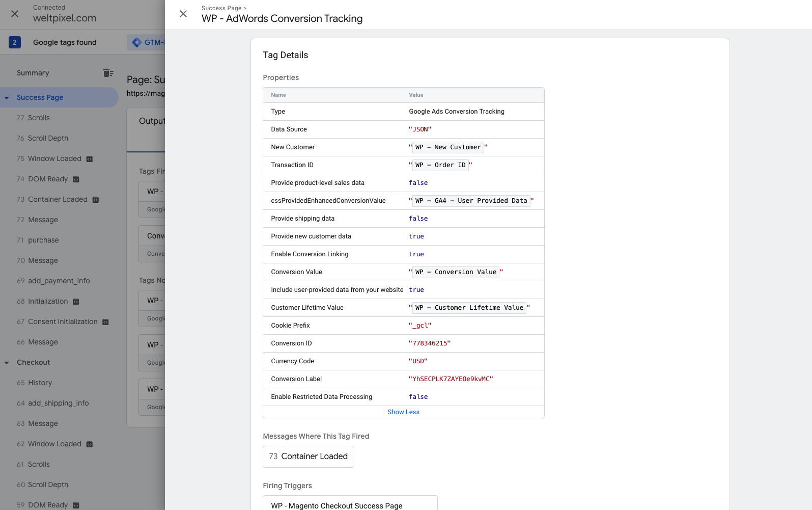The height and width of the screenshot is (510, 812).
Task: Click the code icon next to 73 Container Loaded
Action: pyautogui.click(x=96, y=200)
